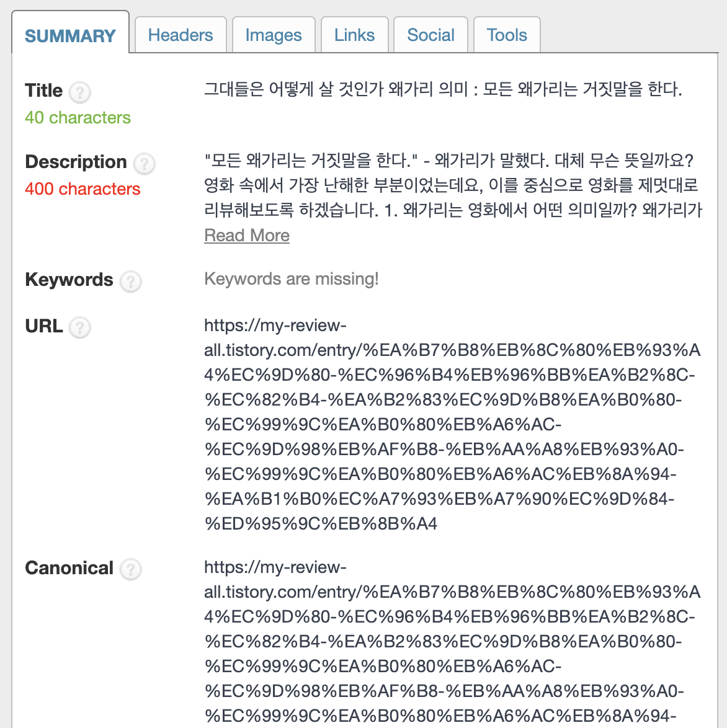727x728 pixels.
Task: Switch to the Headers tab
Action: click(x=180, y=35)
